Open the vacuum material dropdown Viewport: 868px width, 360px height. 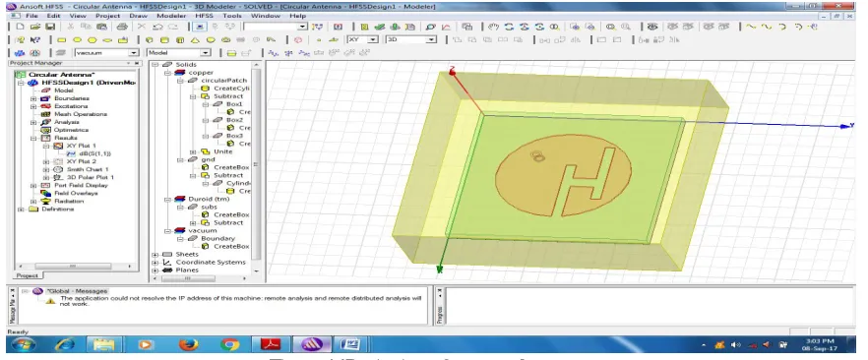pyautogui.click(x=106, y=52)
